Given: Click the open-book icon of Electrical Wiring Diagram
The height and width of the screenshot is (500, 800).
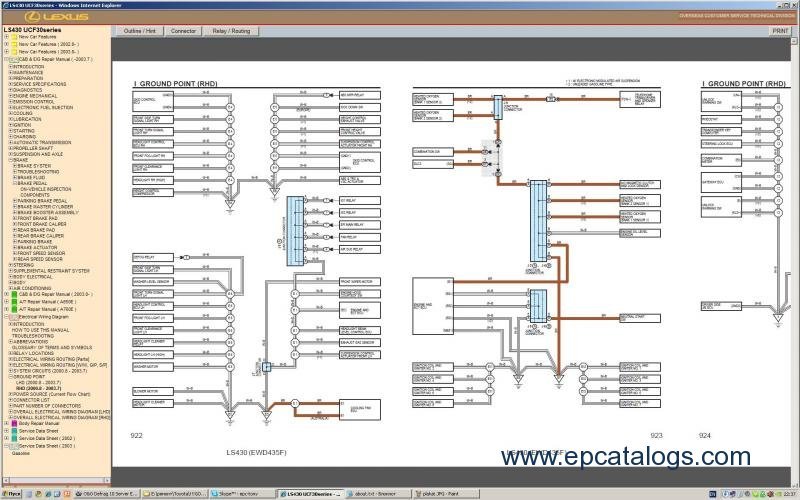Looking at the screenshot, I should (14, 317).
